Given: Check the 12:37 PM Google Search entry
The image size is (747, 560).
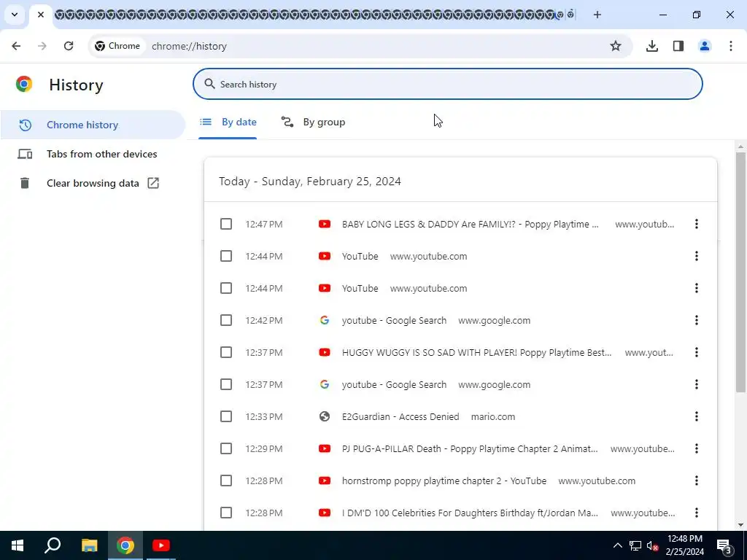Looking at the screenshot, I should [226, 384].
